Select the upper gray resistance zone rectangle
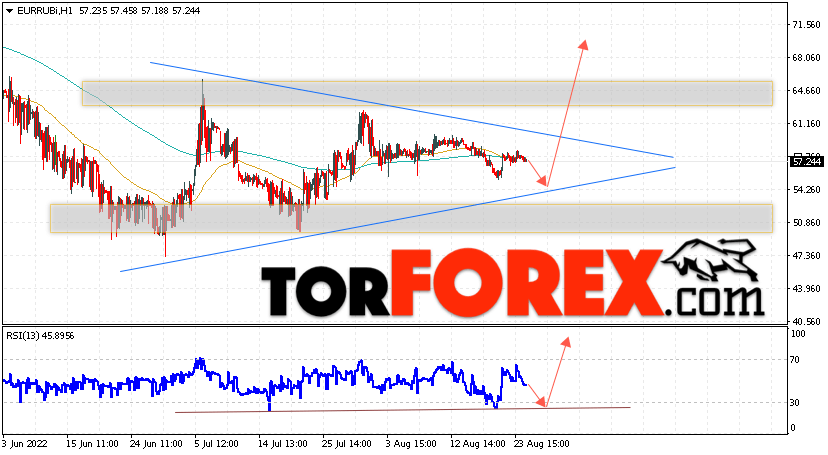The height and width of the screenshot is (455, 828). (x=427, y=93)
